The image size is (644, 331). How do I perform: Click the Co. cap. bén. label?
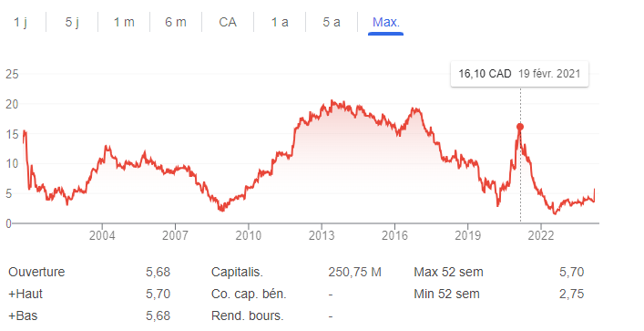[249, 294]
